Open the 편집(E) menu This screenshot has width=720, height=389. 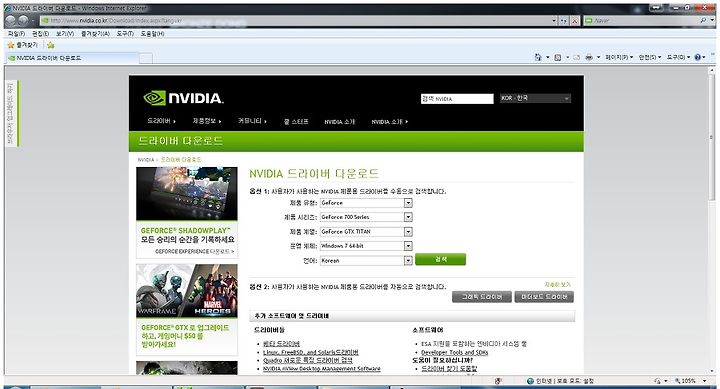coord(40,34)
